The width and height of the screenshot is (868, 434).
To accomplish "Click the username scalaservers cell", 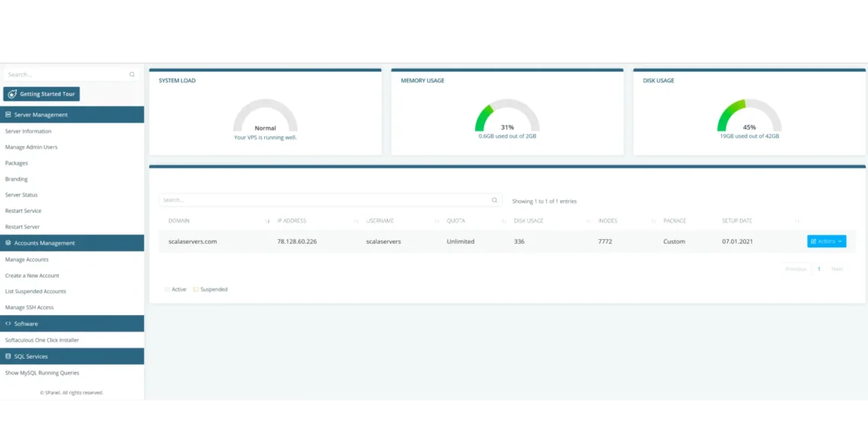I will click(384, 242).
